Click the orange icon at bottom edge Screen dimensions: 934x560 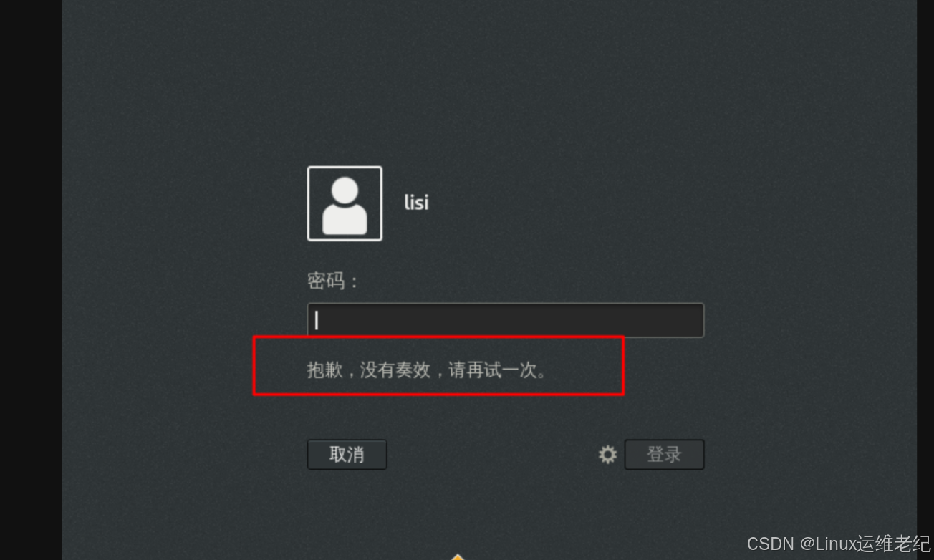458,556
